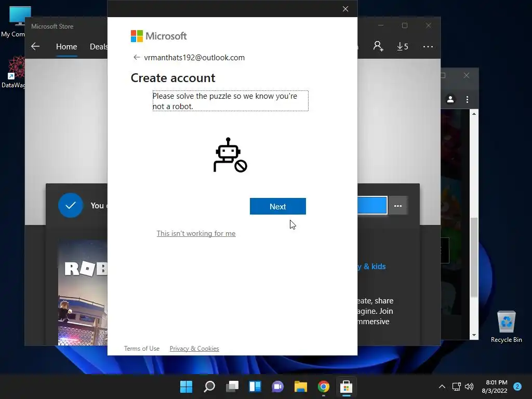532x399 pixels.
Task: Click the back arrow in Microsoft Store
Action: (x=35, y=46)
